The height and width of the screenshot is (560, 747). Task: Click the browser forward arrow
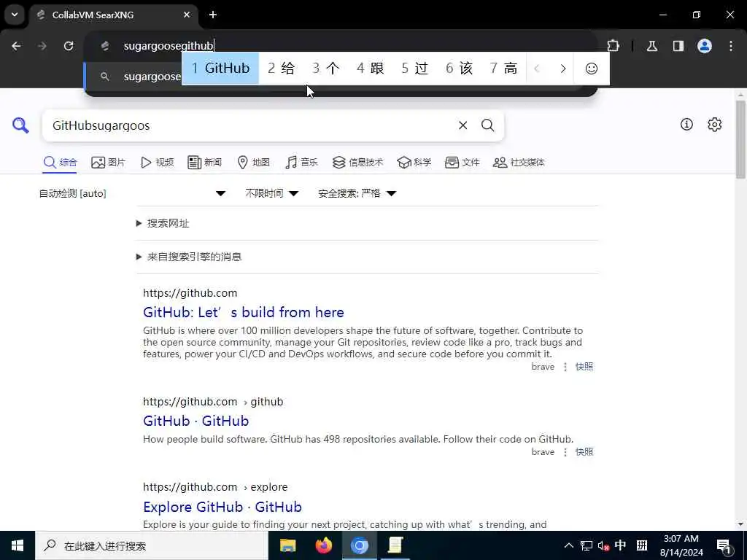pyautogui.click(x=42, y=46)
